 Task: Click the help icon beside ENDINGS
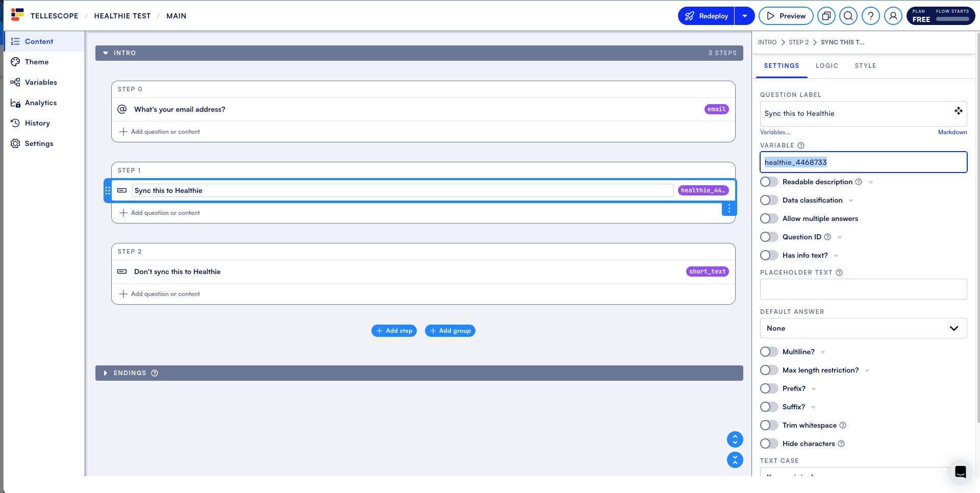click(155, 373)
